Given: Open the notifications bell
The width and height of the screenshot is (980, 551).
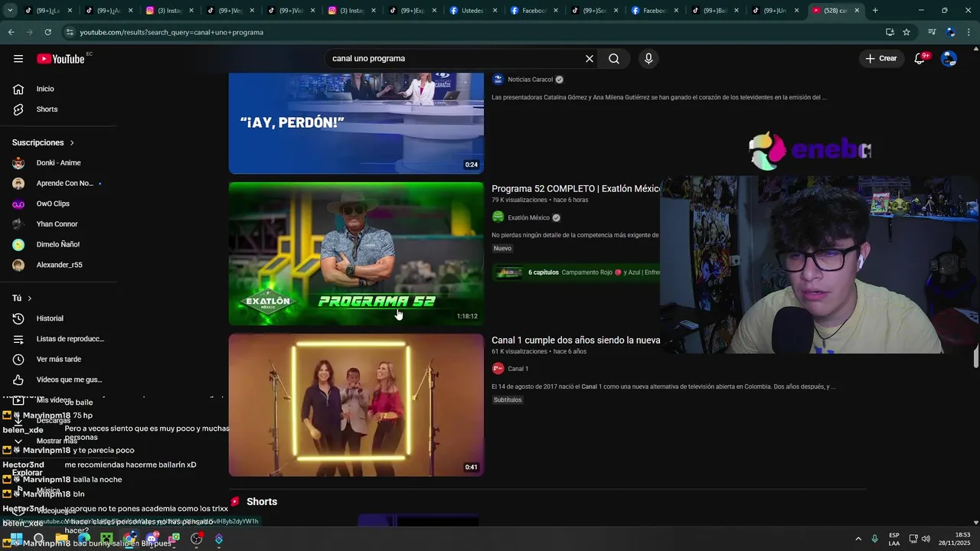Looking at the screenshot, I should pyautogui.click(x=920, y=59).
